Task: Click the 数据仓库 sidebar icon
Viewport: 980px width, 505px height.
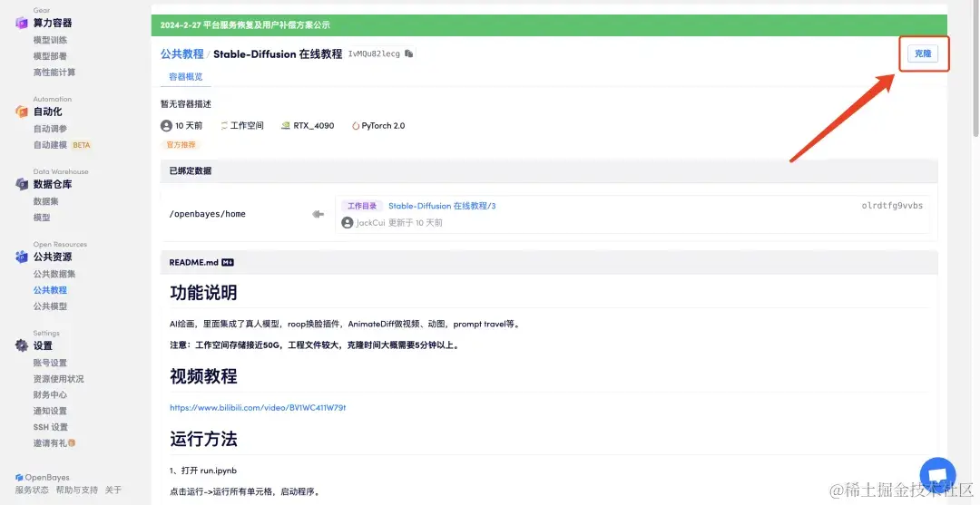Action: (22, 184)
